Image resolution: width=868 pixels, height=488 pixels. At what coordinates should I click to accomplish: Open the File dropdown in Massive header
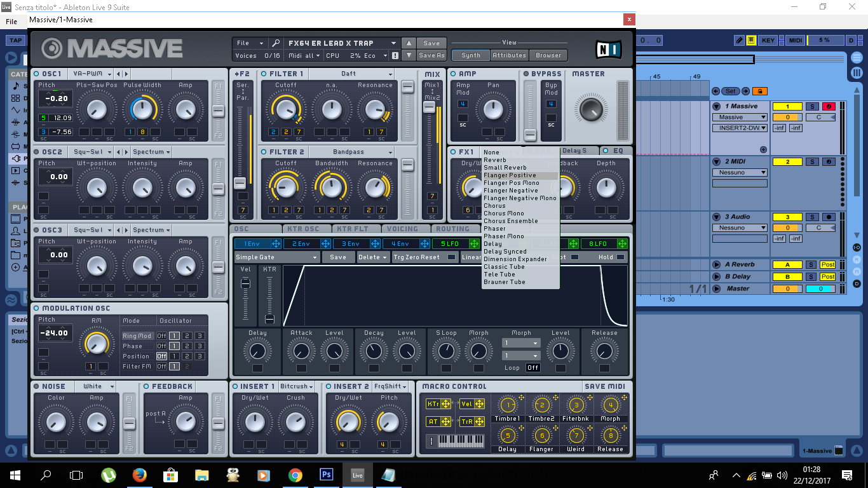click(x=250, y=43)
